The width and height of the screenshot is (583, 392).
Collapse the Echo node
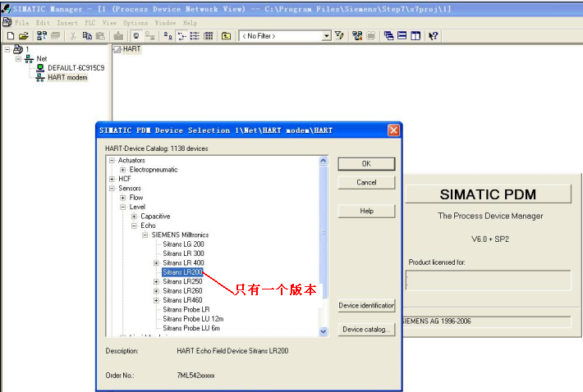click(134, 226)
